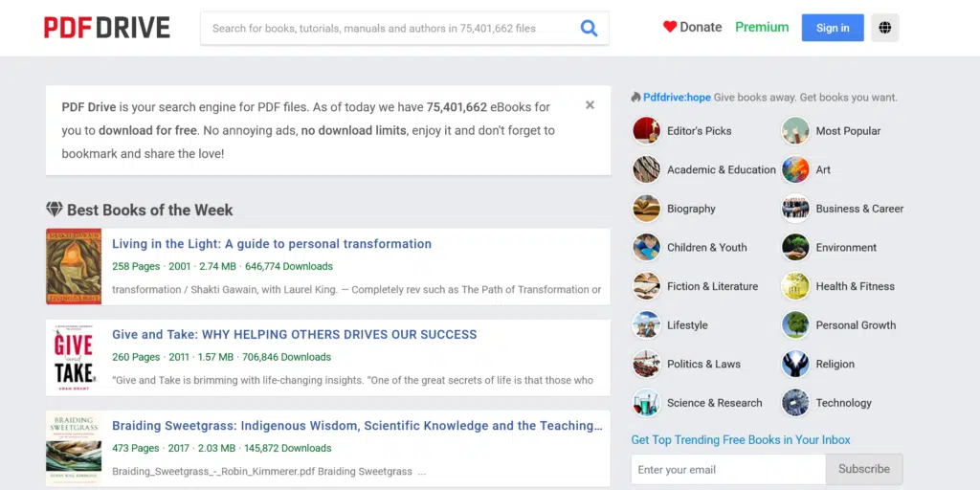Click the Health & Fitness category icon
Image resolution: width=980 pixels, height=490 pixels.
(x=795, y=286)
